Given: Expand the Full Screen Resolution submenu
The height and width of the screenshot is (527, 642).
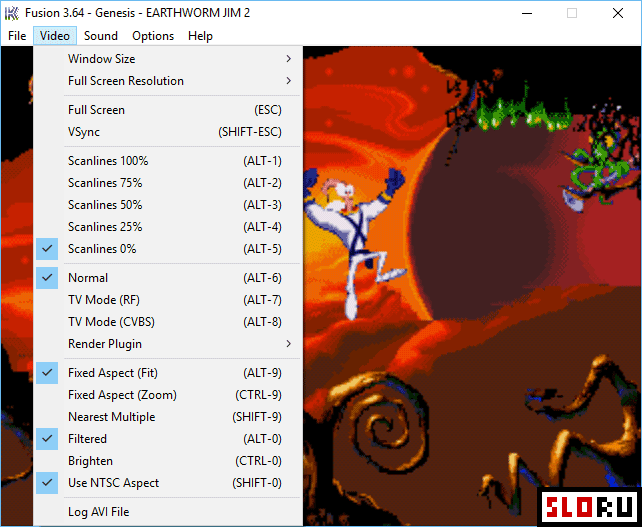Looking at the screenshot, I should [x=168, y=81].
